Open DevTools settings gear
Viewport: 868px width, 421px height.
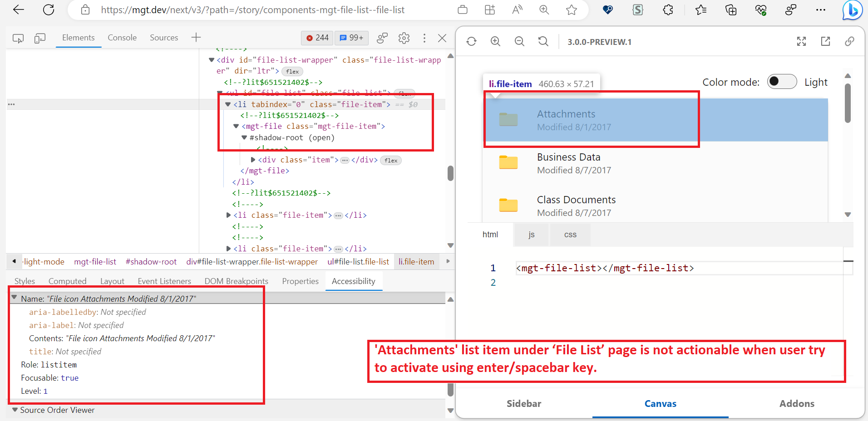[x=404, y=38]
